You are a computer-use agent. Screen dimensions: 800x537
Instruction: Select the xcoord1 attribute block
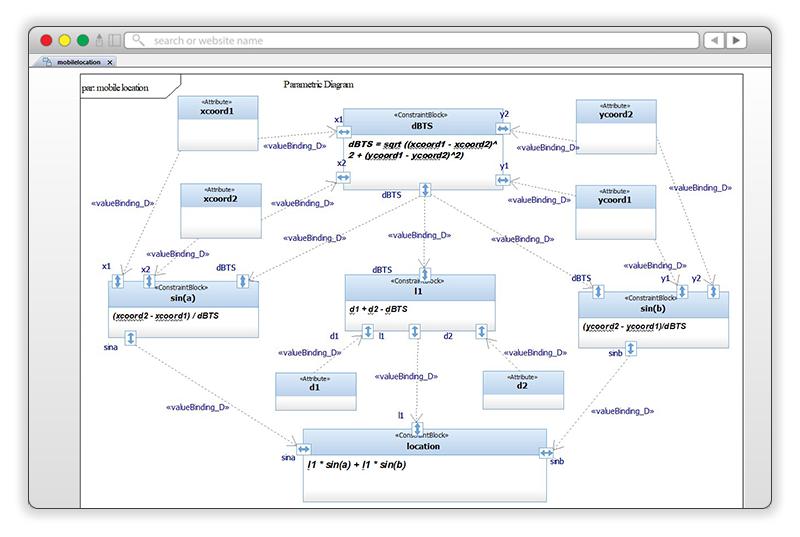click(217, 122)
